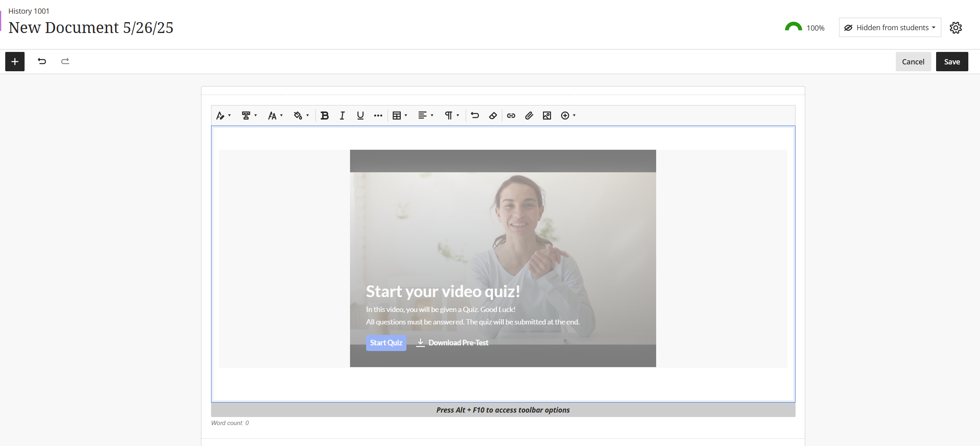Insert a hyperlink

point(511,116)
